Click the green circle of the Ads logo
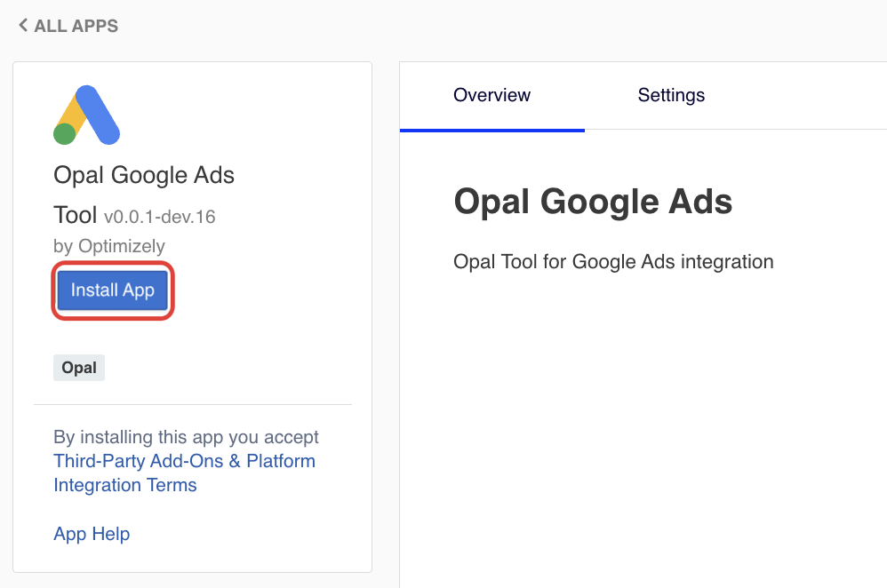The height and width of the screenshot is (588, 887). tap(65, 134)
